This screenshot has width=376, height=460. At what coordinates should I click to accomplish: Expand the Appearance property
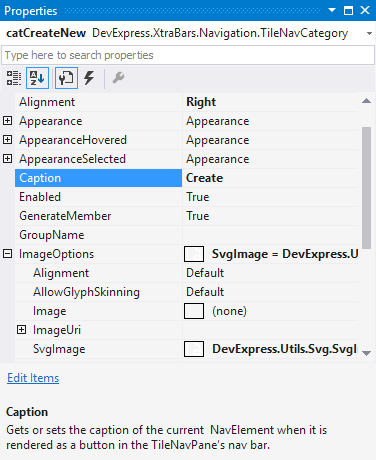point(7,121)
